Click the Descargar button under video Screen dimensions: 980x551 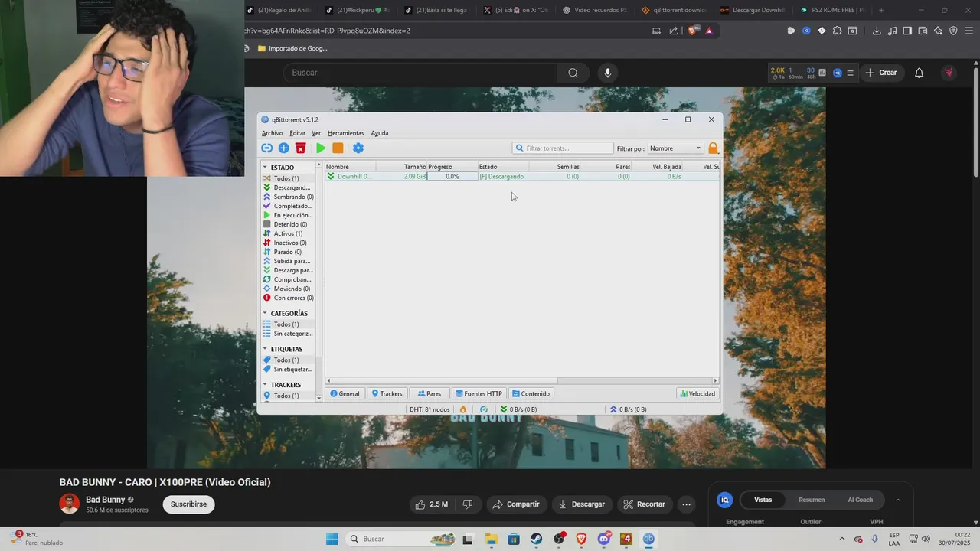point(582,504)
